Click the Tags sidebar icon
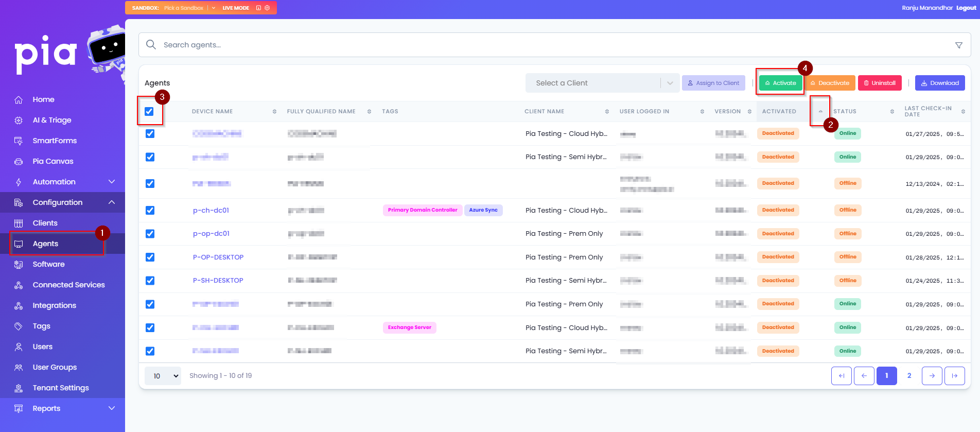The height and width of the screenshot is (432, 980). pyautogui.click(x=19, y=326)
